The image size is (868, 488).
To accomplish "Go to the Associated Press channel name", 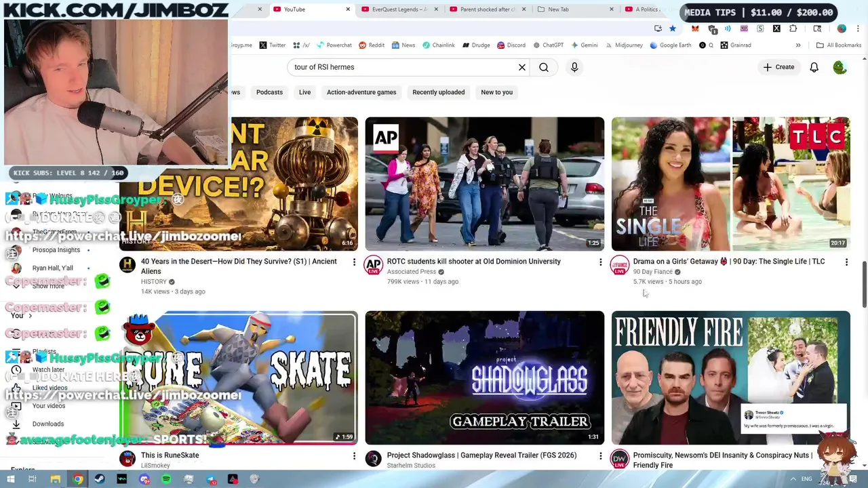I will click(412, 272).
